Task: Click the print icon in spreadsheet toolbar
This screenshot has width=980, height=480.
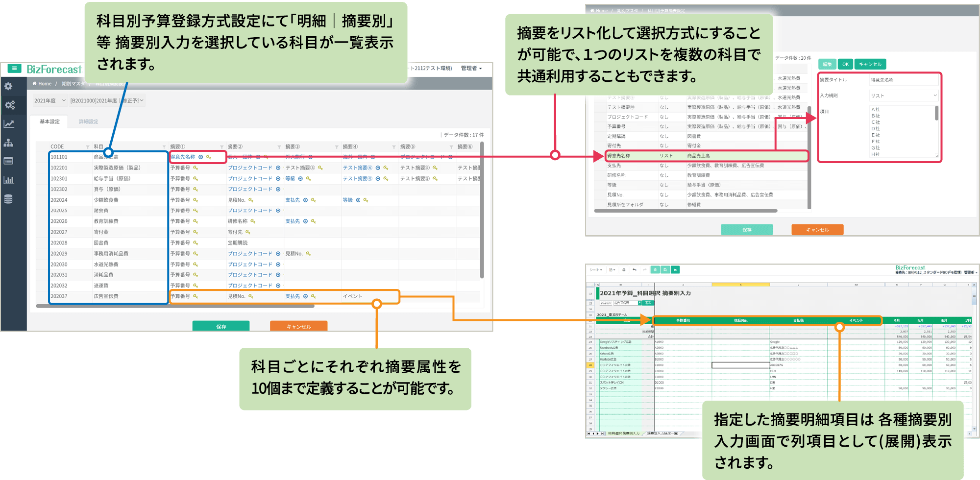Action: (x=624, y=270)
